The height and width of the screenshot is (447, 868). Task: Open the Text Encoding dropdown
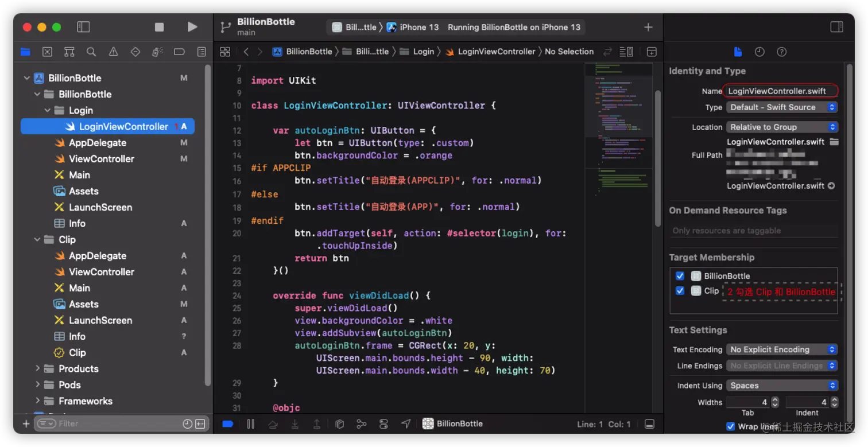coord(782,349)
